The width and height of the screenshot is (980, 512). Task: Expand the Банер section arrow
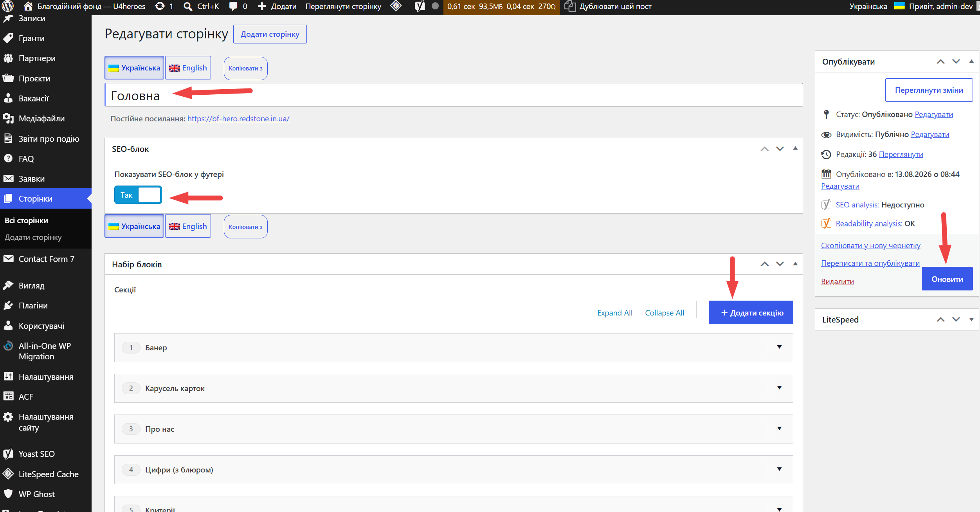pyautogui.click(x=780, y=347)
